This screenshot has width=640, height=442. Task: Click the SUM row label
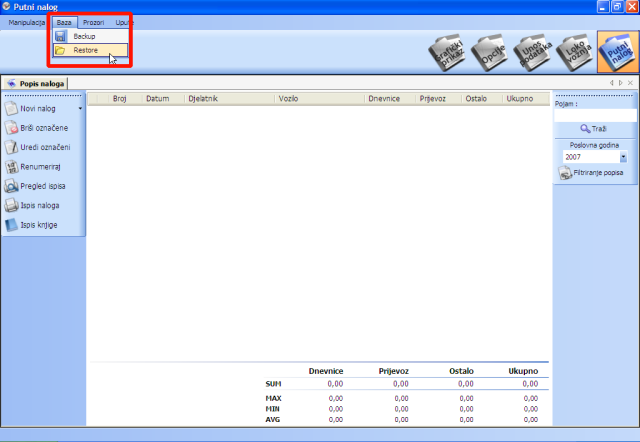pos(273,384)
